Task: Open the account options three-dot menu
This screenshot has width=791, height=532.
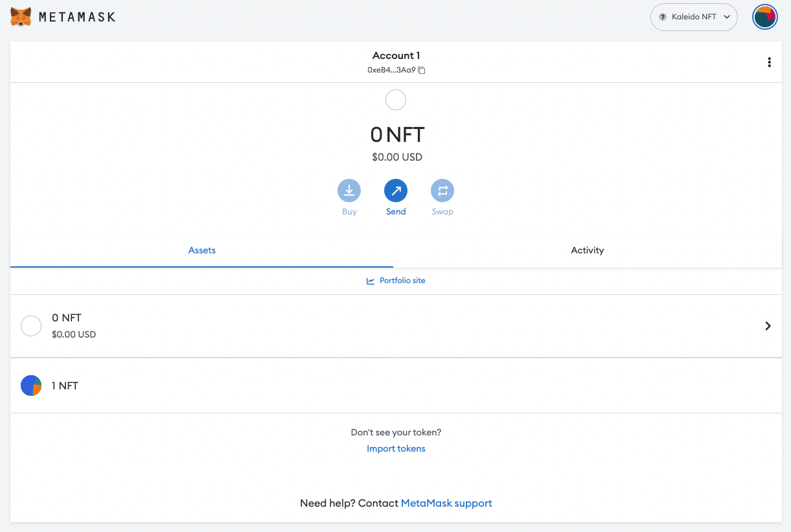Action: [769, 62]
